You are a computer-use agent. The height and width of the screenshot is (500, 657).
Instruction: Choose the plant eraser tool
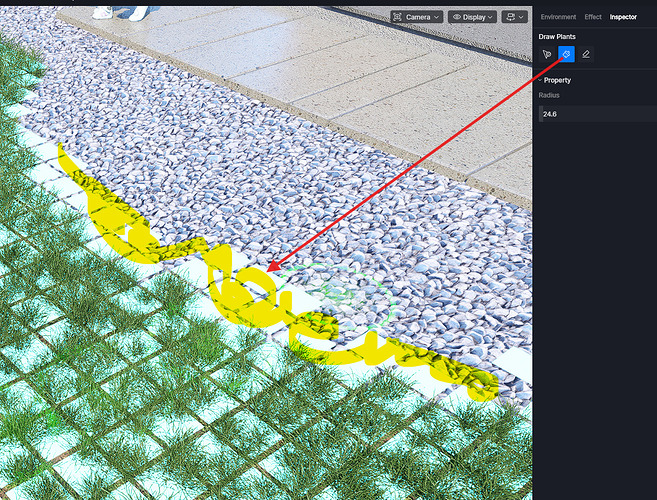pyautogui.click(x=586, y=53)
